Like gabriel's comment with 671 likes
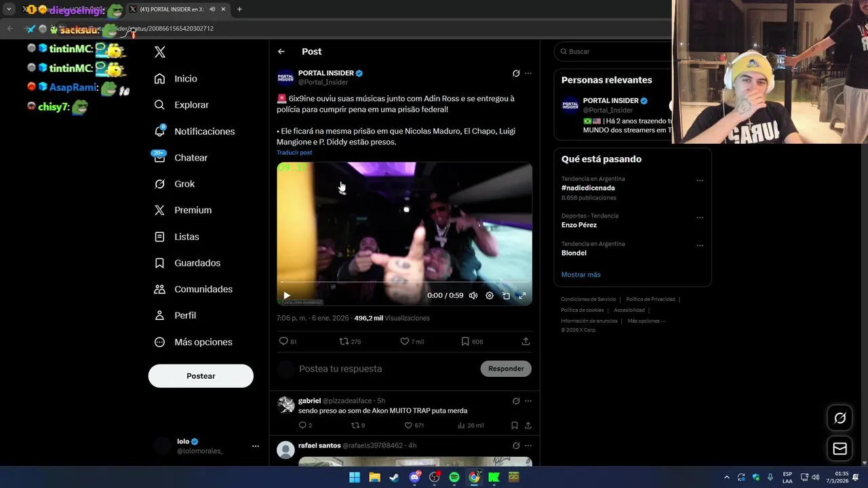868x488 pixels. [414, 426]
